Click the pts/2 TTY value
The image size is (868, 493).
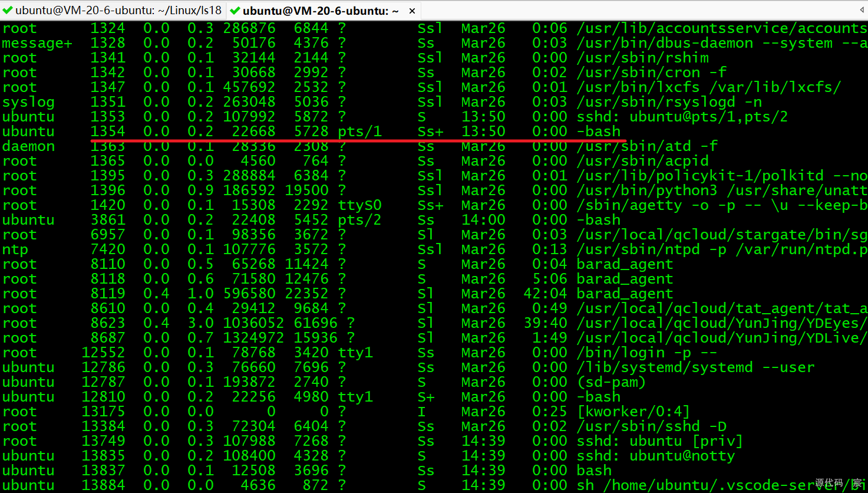point(360,220)
